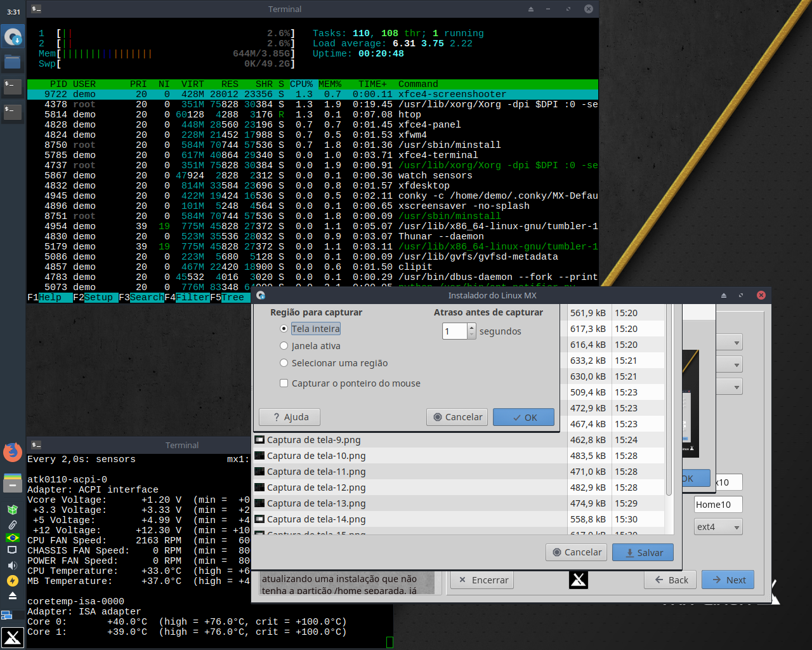Click the sensors Terminal window title icon
Screen dimensions: 812x650
pos(37,445)
